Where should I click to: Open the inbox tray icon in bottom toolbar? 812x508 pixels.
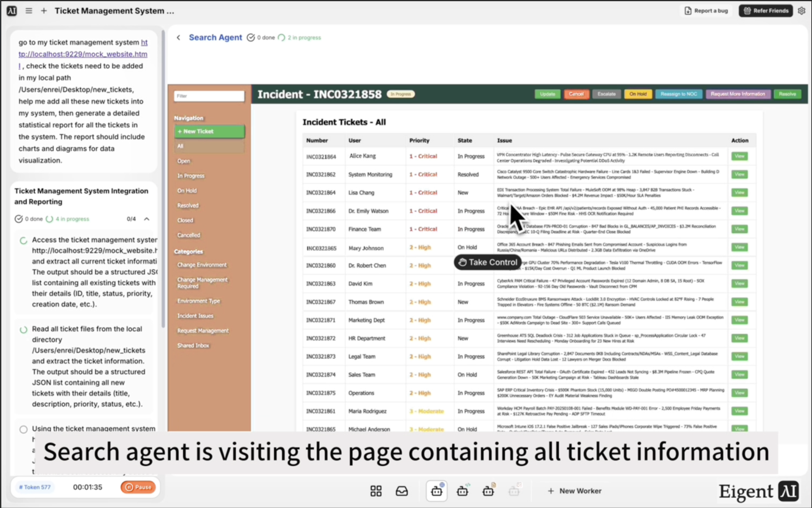pos(402,491)
